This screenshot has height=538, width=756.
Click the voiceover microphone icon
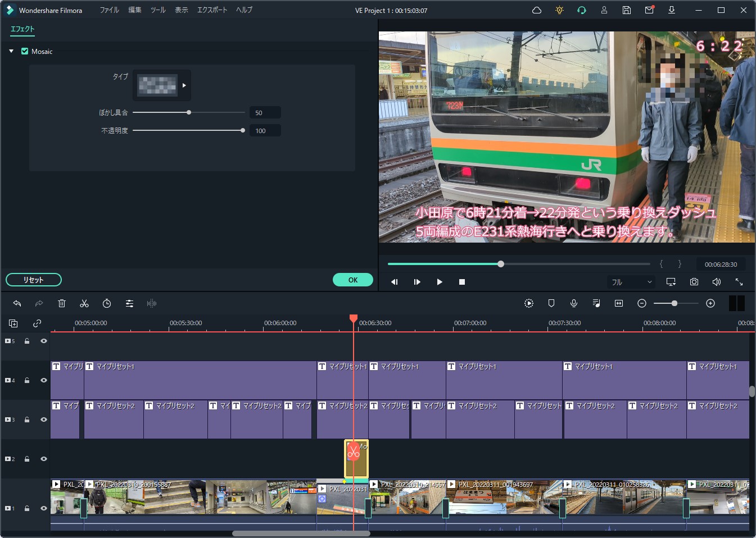coord(574,303)
